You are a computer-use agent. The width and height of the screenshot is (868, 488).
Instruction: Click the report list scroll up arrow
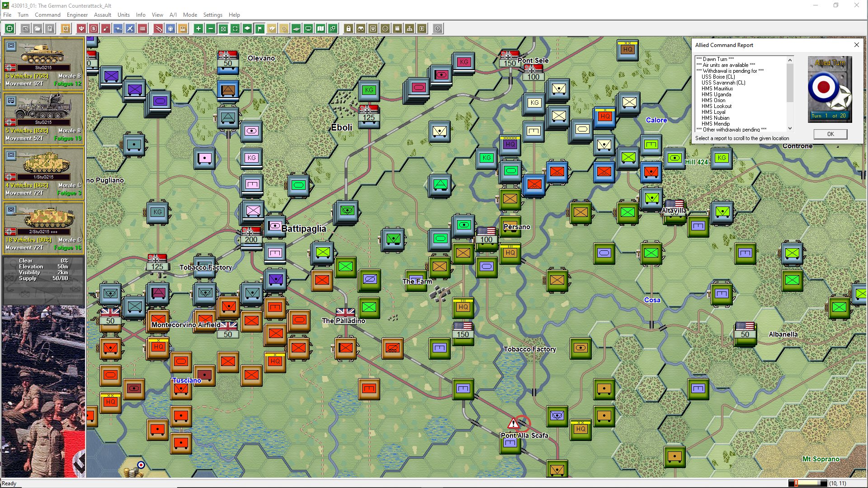(790, 60)
